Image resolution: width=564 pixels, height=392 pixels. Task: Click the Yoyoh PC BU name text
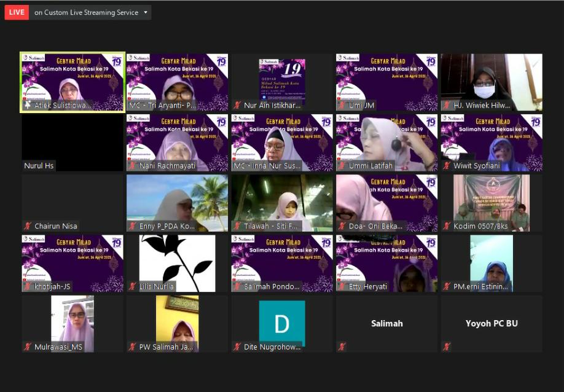click(492, 323)
